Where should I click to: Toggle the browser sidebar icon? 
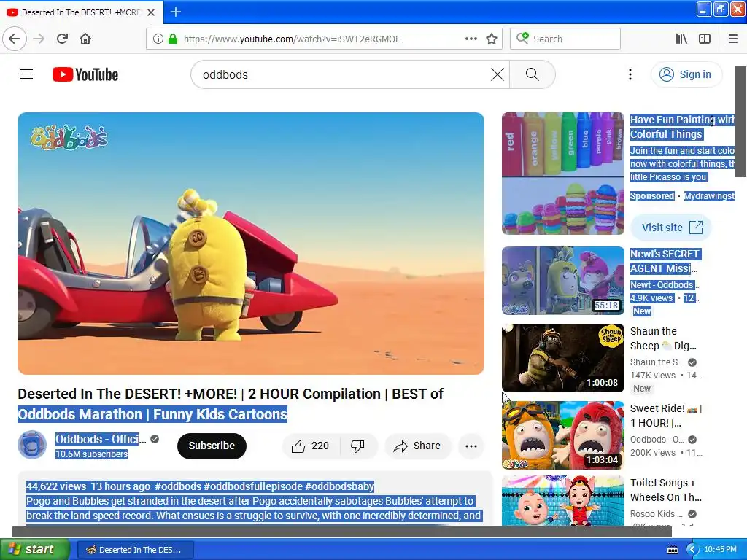pyautogui.click(x=704, y=39)
